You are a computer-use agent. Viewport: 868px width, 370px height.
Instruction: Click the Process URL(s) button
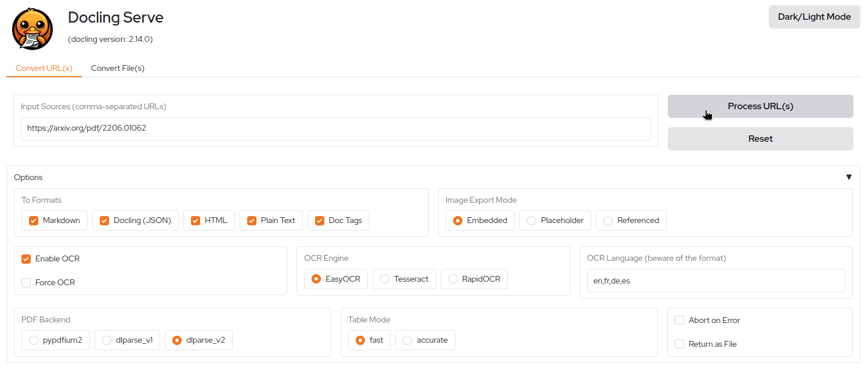[760, 106]
